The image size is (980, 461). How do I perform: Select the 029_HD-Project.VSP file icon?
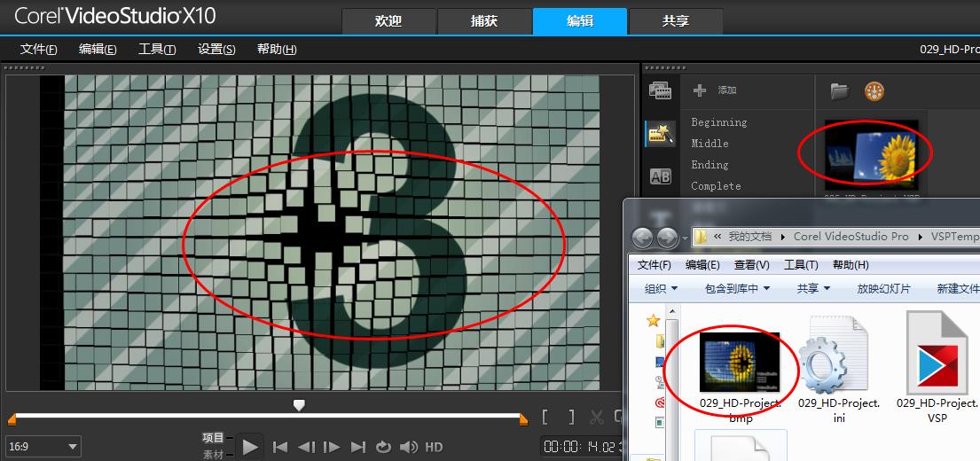pyautogui.click(x=936, y=352)
